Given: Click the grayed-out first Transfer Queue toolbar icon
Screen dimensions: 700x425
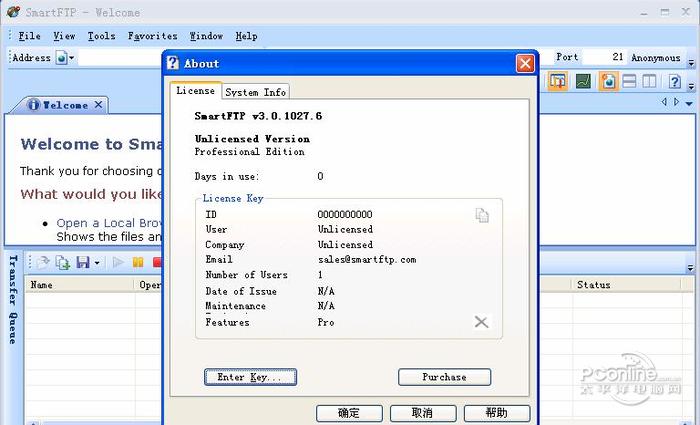Looking at the screenshot, I should (43, 262).
